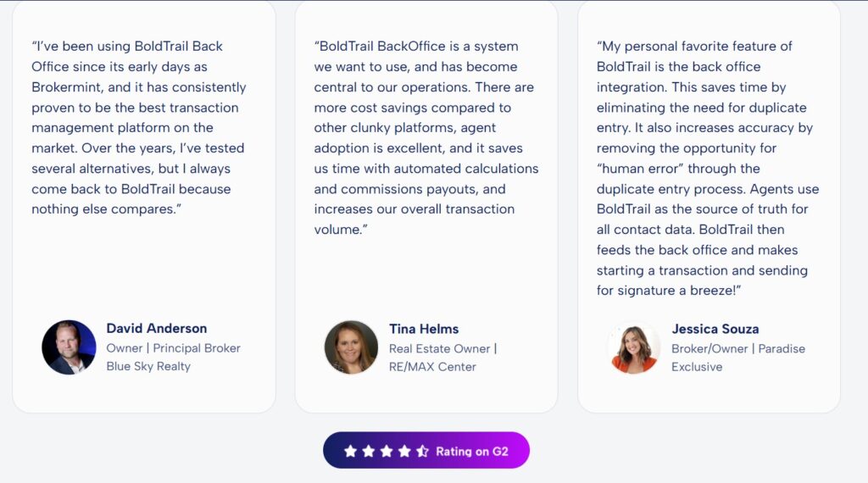Click David Anderson's profile photo
This screenshot has width=868, height=483.
point(69,347)
